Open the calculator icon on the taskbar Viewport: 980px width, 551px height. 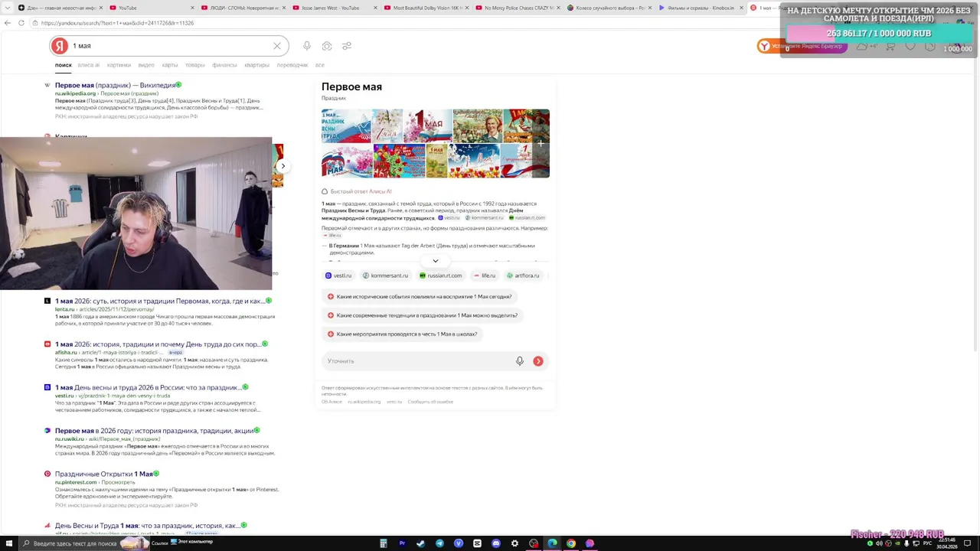[384, 543]
